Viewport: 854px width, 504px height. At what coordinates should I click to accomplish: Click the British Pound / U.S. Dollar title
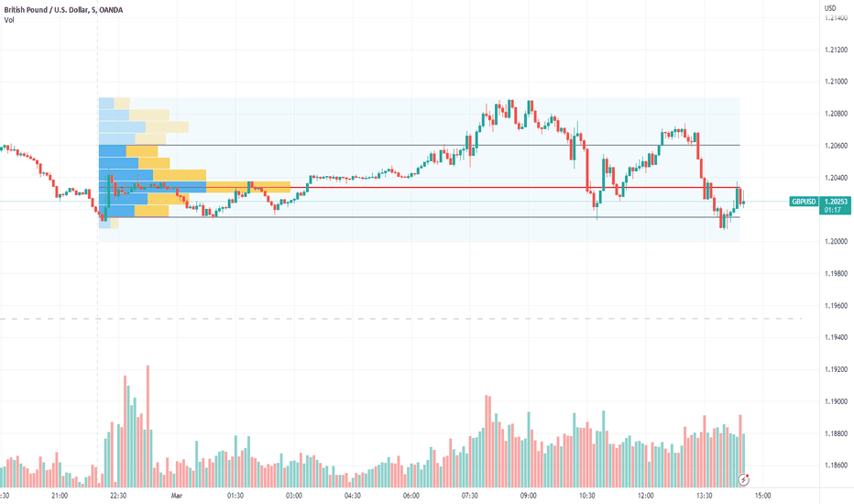click(46, 10)
